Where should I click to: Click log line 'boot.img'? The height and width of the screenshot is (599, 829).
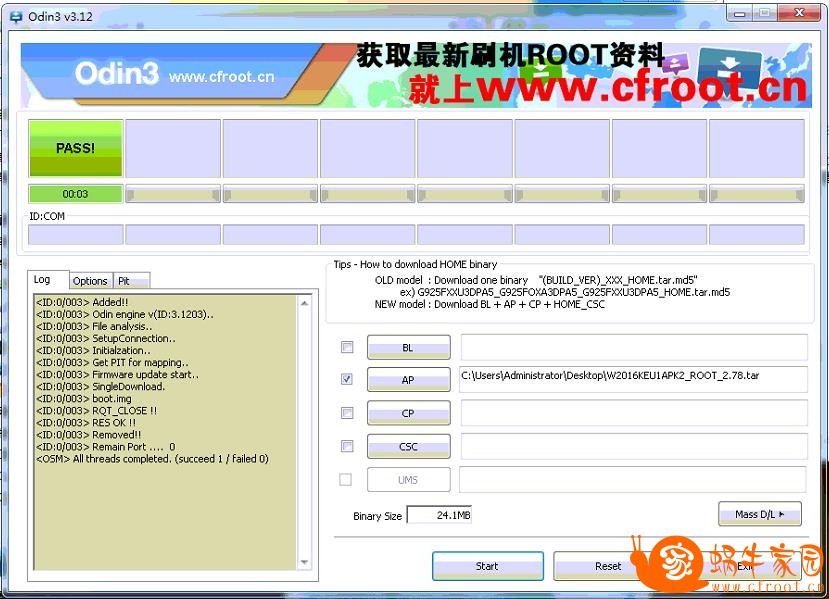[x=84, y=399]
